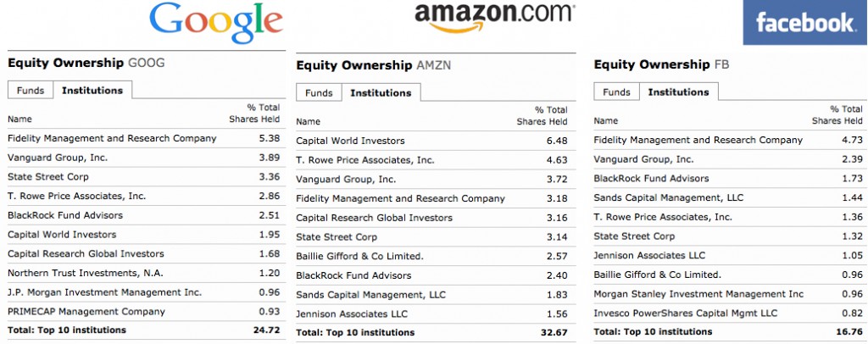Open the Funds tab under GOOG

pyautogui.click(x=31, y=90)
